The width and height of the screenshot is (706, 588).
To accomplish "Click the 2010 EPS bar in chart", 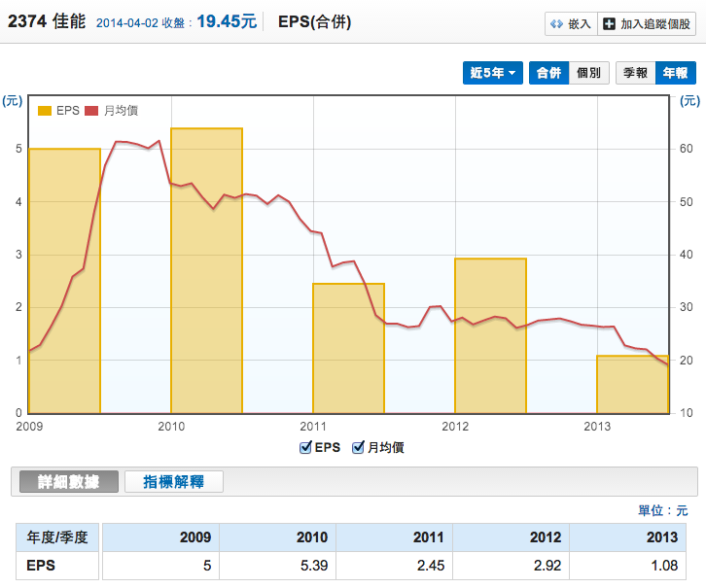I will [206, 272].
